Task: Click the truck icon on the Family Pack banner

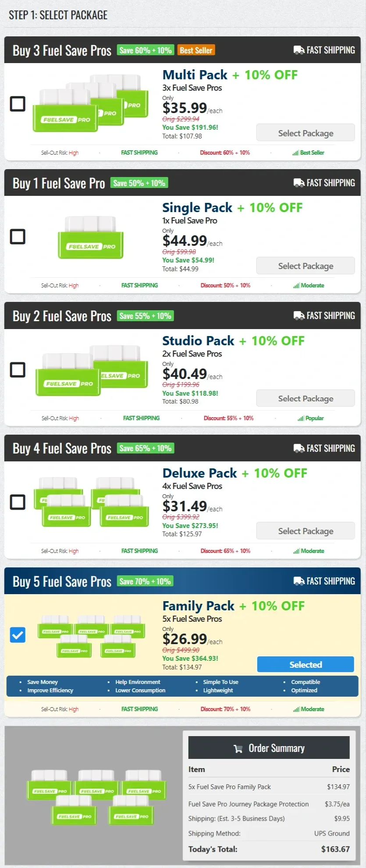Action: [299, 581]
